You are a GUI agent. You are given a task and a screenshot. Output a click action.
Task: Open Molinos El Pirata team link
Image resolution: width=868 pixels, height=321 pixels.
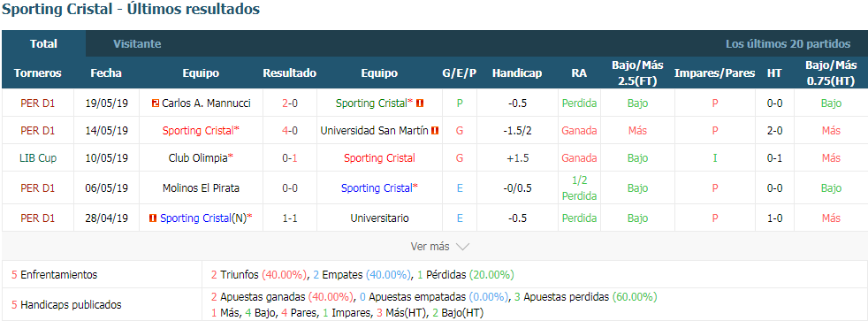(x=201, y=188)
